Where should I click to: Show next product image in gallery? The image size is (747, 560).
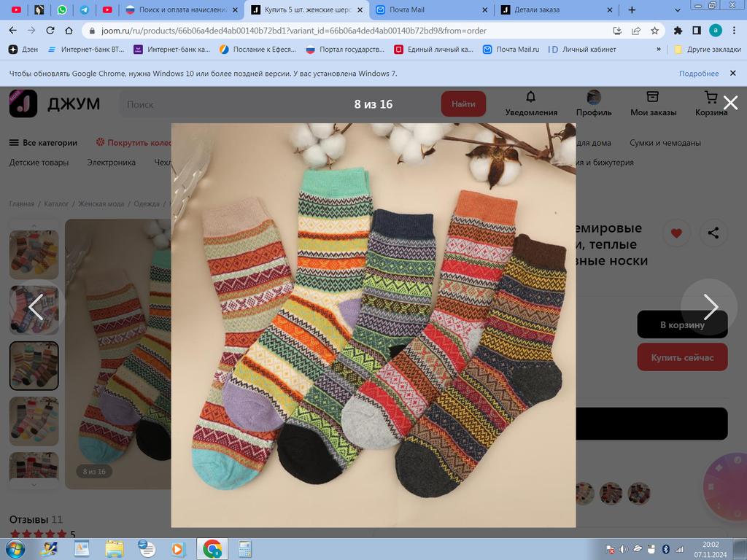[x=711, y=307]
